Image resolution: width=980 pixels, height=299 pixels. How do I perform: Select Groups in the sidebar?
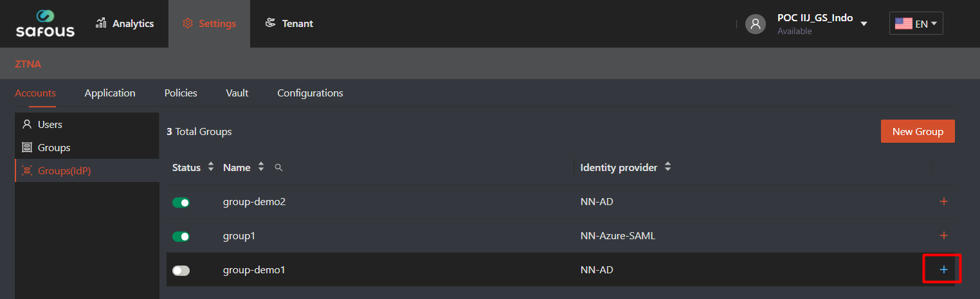[x=54, y=147]
